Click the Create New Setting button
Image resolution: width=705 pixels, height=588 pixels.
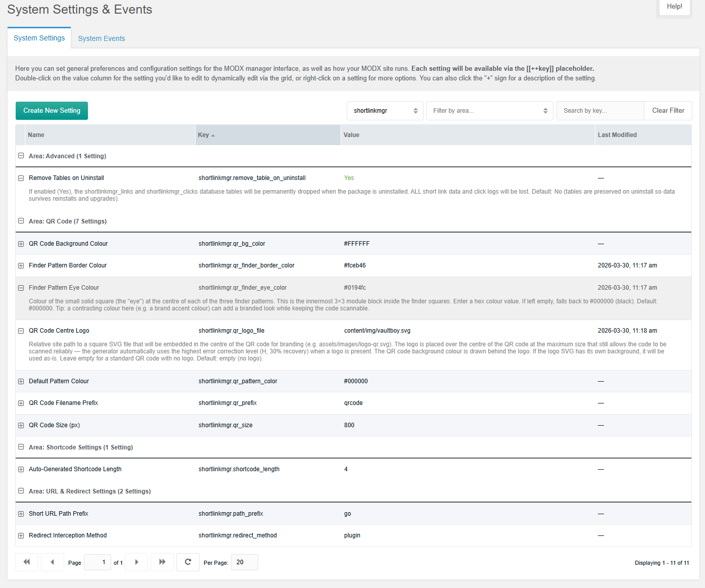pos(52,111)
